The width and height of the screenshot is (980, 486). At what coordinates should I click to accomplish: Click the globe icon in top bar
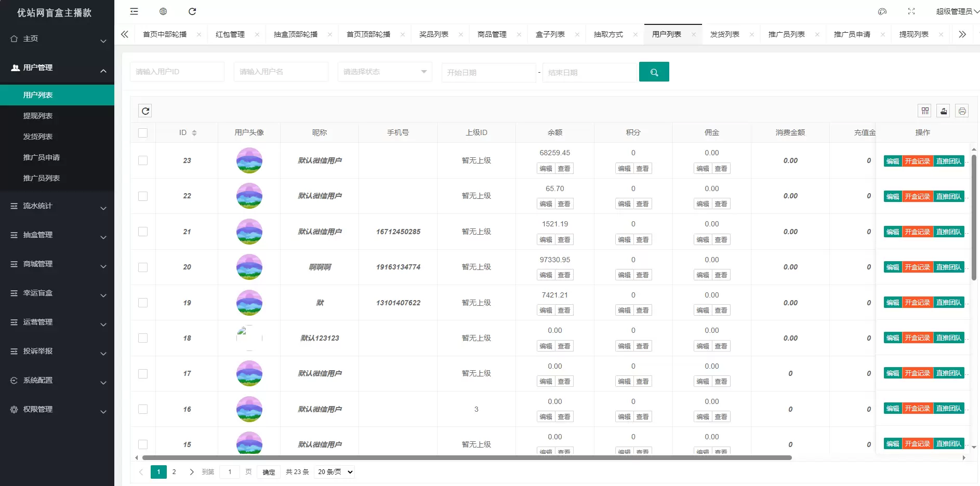tap(163, 11)
